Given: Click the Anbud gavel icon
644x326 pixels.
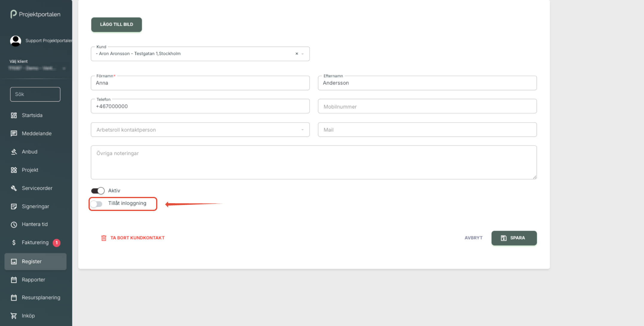Looking at the screenshot, I should (14, 152).
